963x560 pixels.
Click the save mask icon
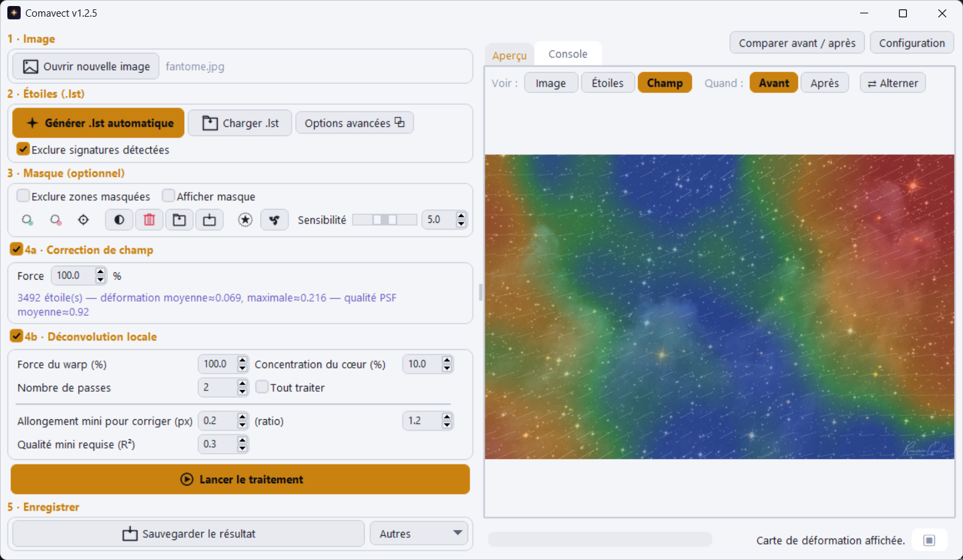[209, 220]
